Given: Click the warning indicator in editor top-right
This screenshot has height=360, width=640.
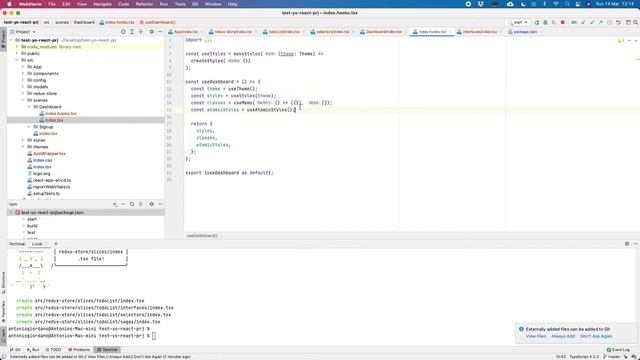Looking at the screenshot, I should pos(620,41).
